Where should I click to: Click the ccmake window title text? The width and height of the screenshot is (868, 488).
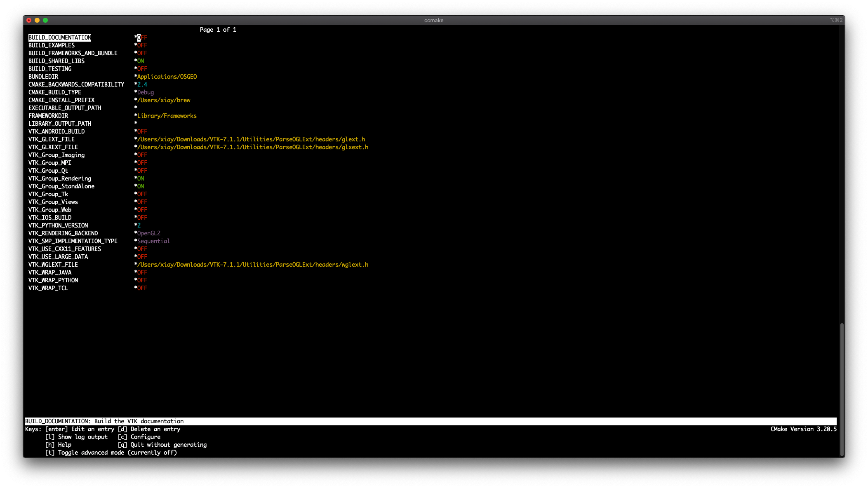[x=434, y=20]
